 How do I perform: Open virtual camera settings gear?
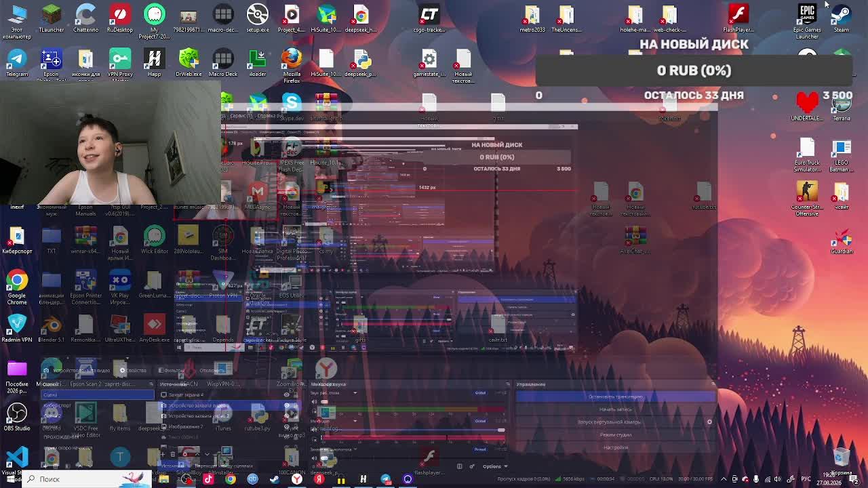(x=709, y=422)
